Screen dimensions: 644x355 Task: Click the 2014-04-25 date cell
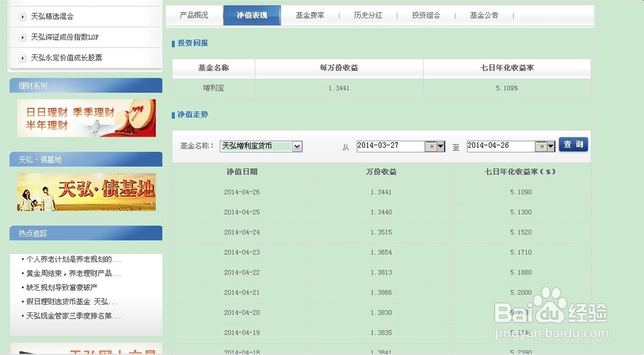242,212
